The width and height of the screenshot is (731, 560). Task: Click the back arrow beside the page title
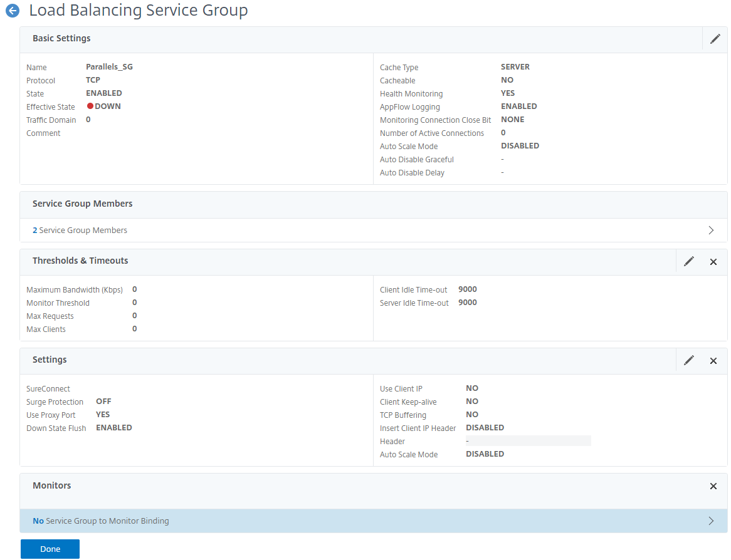pos(13,11)
